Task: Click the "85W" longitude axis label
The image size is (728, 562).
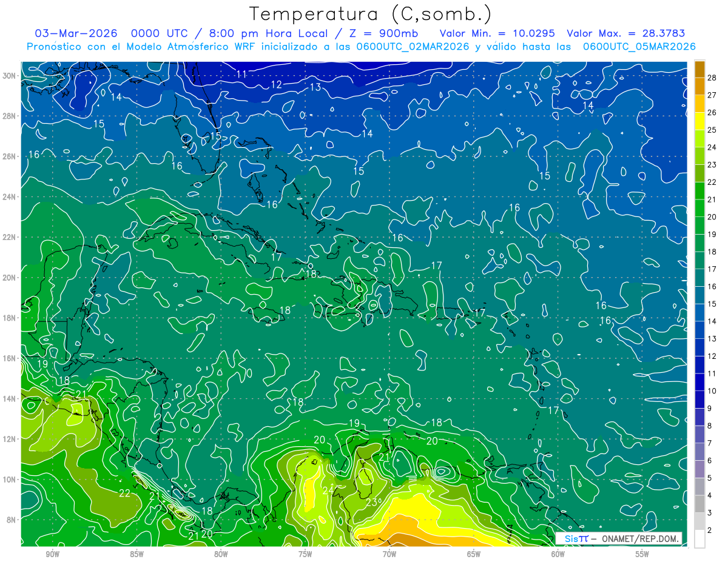Action: click(136, 554)
